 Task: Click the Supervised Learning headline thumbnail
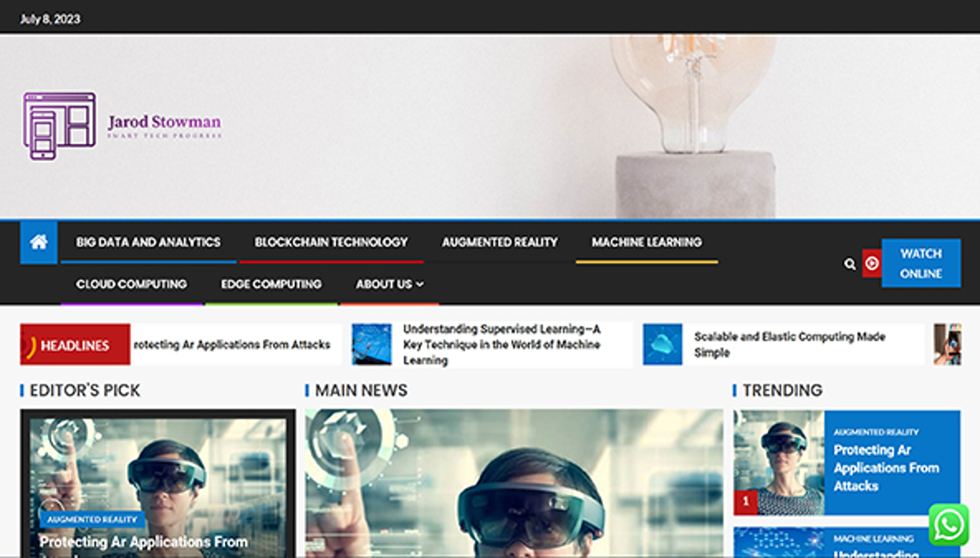[371, 344]
